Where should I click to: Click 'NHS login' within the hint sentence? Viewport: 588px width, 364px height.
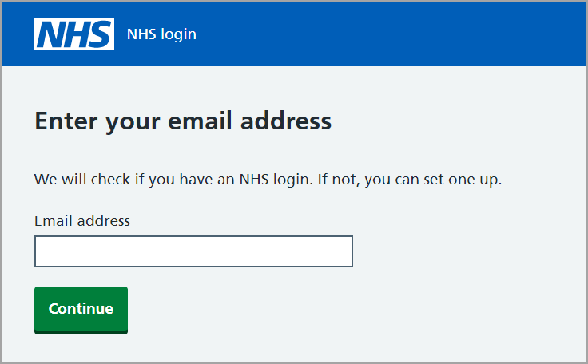275,180
